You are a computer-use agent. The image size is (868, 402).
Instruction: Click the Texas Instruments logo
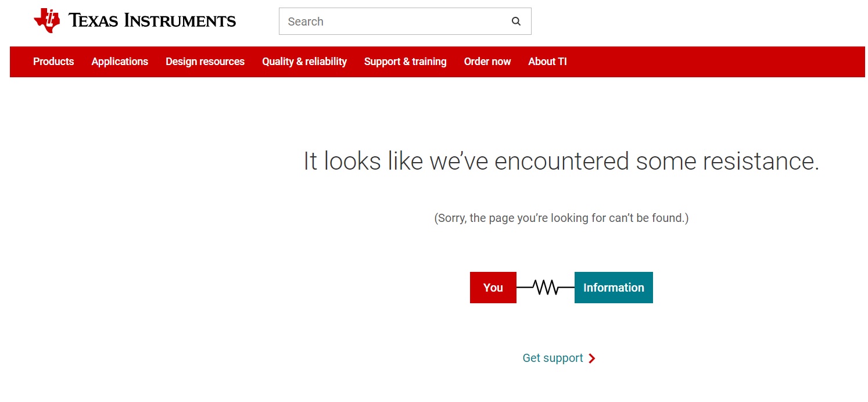[x=135, y=21]
